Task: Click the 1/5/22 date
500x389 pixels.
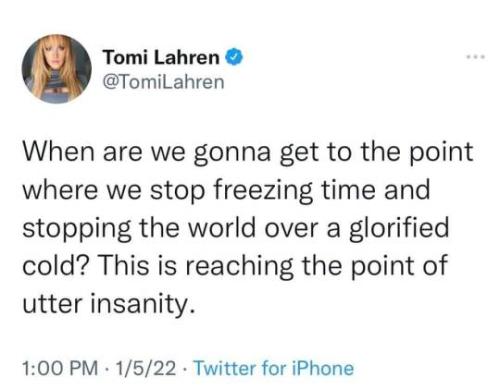Action: 146,369
